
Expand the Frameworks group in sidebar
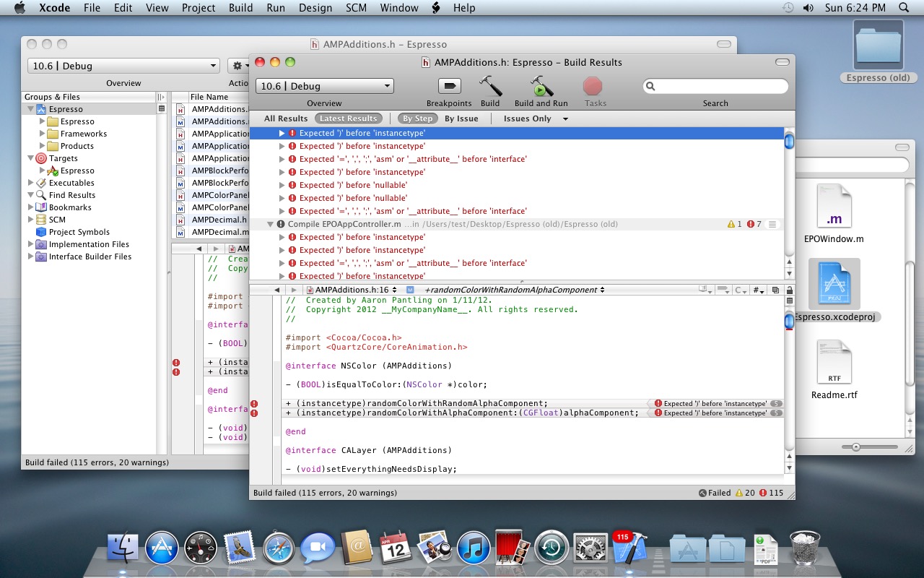43,134
